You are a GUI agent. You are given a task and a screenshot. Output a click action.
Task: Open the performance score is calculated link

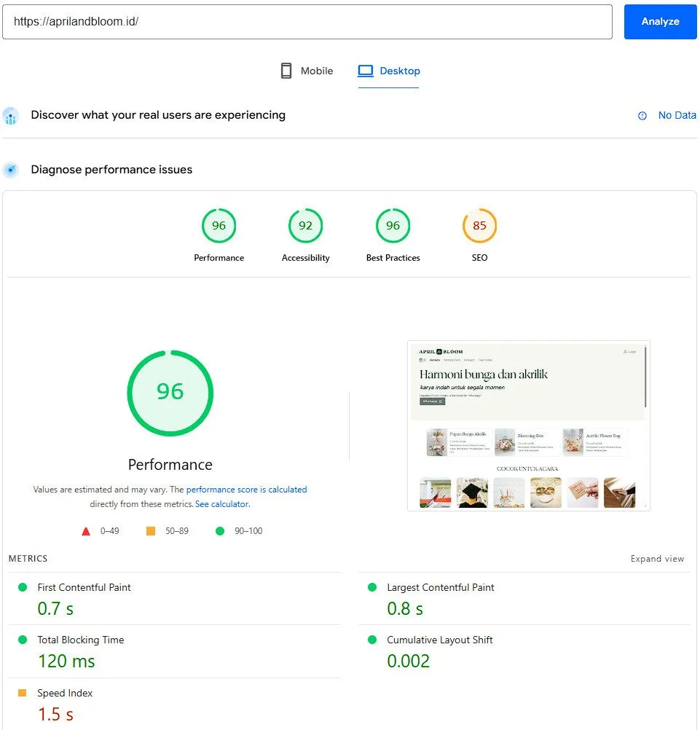(246, 490)
